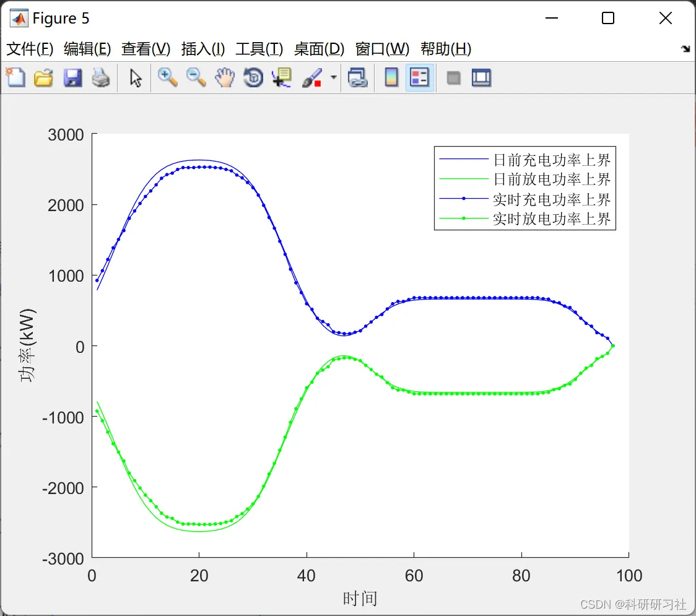Activate the Zoom Out magnifier tool
Viewport: 696px width, 616px height.
coord(196,78)
